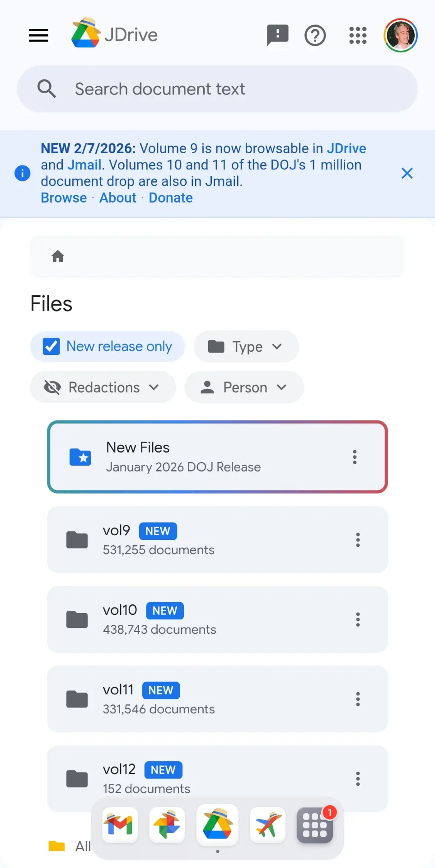Click the 438,743 documents count
This screenshot has width=435, height=868.
click(159, 629)
